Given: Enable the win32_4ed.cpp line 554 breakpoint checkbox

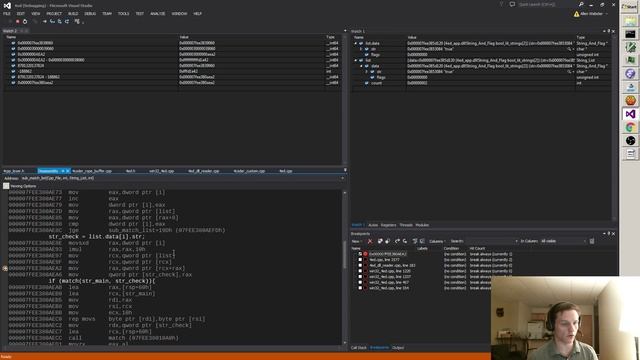Looking at the screenshot, I should [360, 288].
